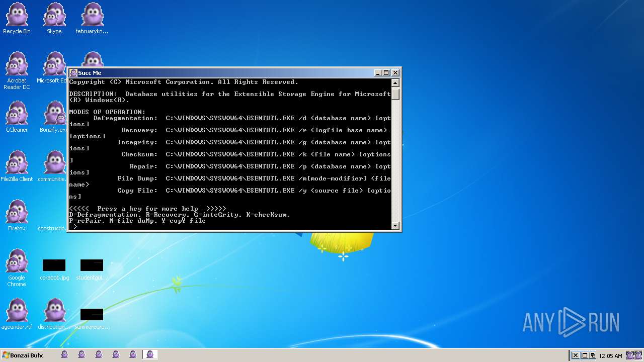This screenshot has height=362, width=644.
Task: Click the third pinned taskbar Bonzi icon
Action: (99, 355)
